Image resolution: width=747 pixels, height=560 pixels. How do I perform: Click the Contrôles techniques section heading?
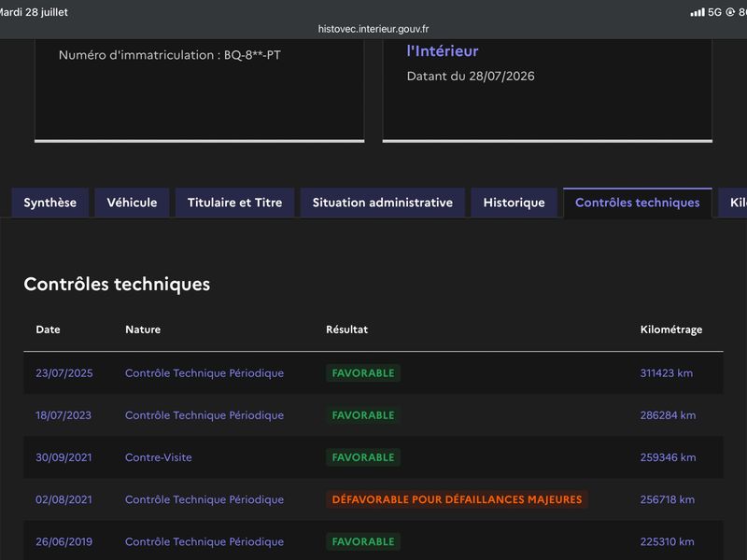(117, 285)
